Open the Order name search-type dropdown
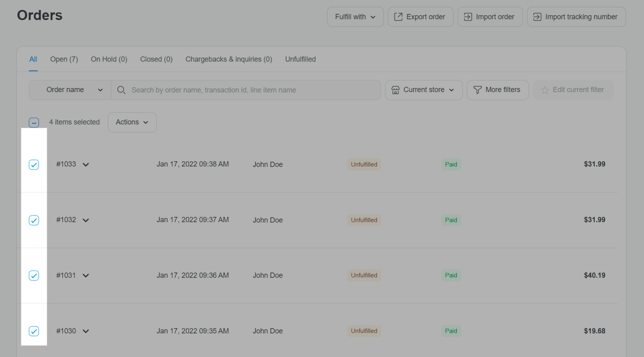 click(x=70, y=90)
